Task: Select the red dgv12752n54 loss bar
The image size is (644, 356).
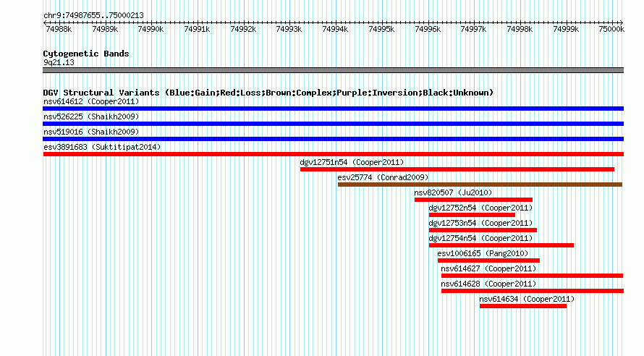Action: pos(472,215)
